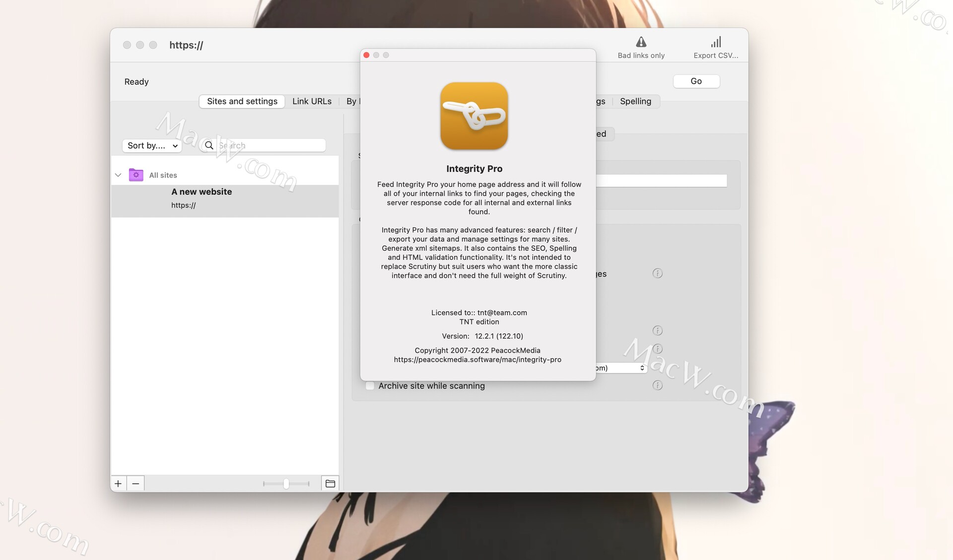953x560 pixels.
Task: Click Bad links only toolbar label
Action: click(641, 56)
